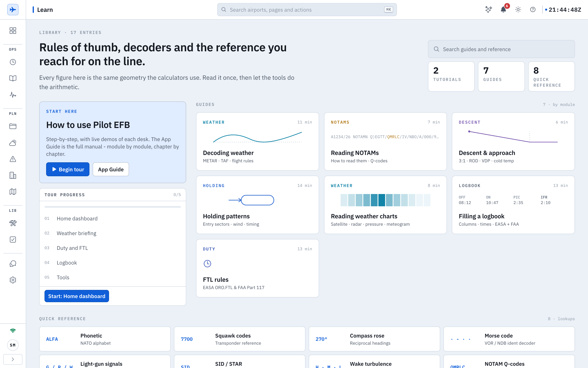Screen dimensions: 588x368
Task: Select the 2 Tutorials stat card
Action: pyautogui.click(x=451, y=76)
